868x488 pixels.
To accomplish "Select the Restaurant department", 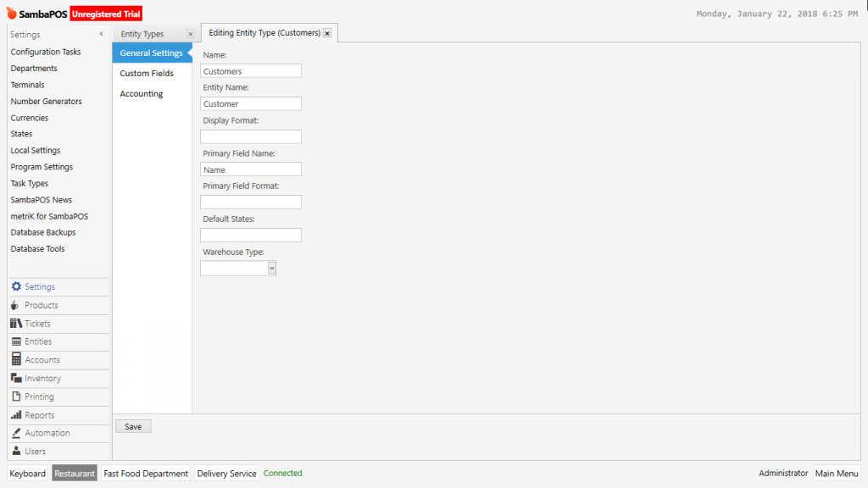I will (75, 474).
